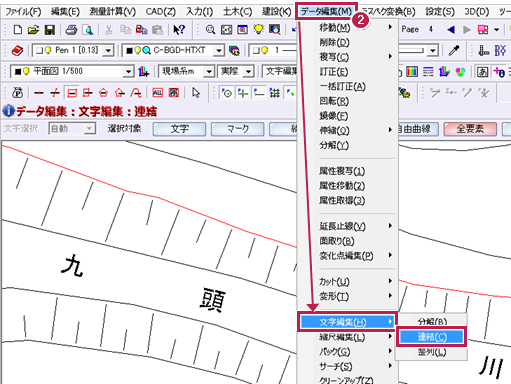Open the Pen 1 [0.13] dropdown

(109, 51)
